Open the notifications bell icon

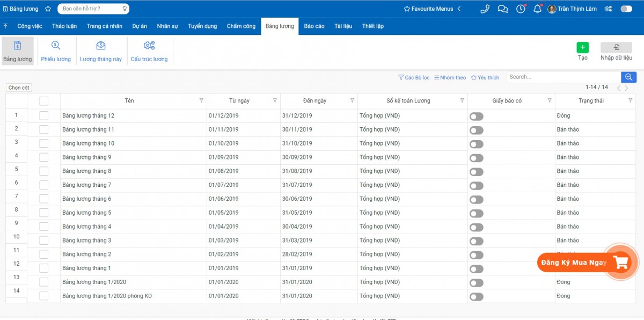[x=537, y=9]
